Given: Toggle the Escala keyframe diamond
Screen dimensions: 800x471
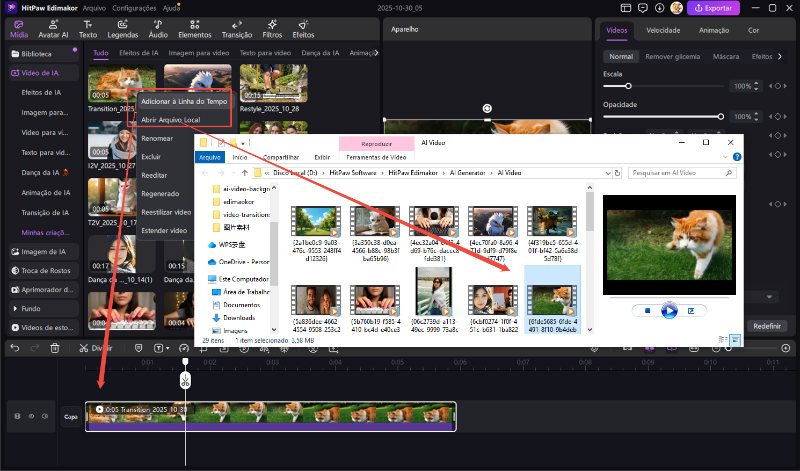Looking at the screenshot, I should (x=778, y=86).
